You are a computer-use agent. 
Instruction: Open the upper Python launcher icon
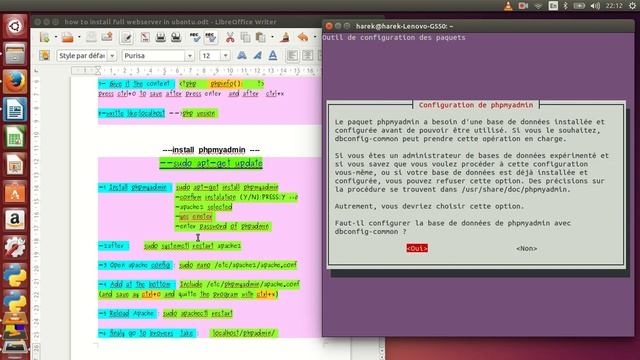tap(15, 276)
